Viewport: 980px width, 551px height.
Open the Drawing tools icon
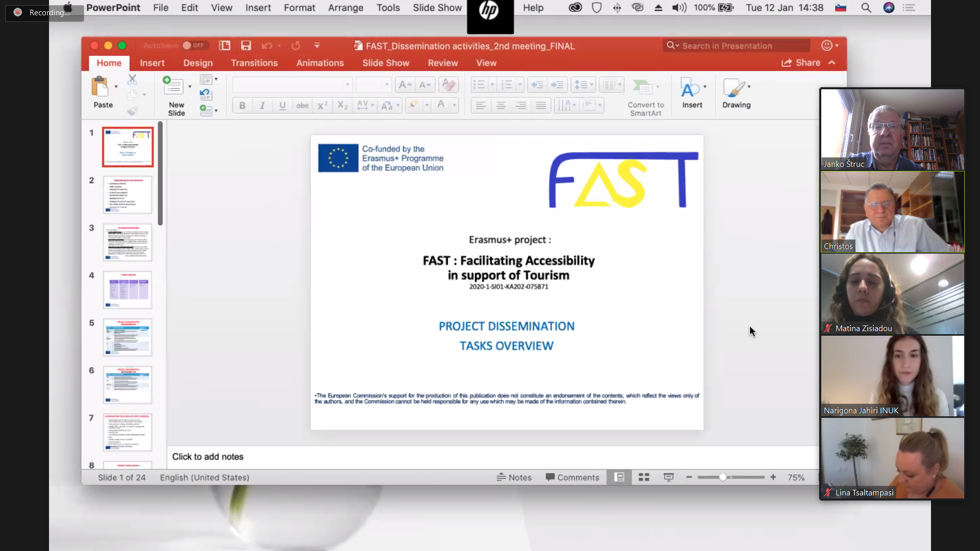pyautogui.click(x=734, y=88)
